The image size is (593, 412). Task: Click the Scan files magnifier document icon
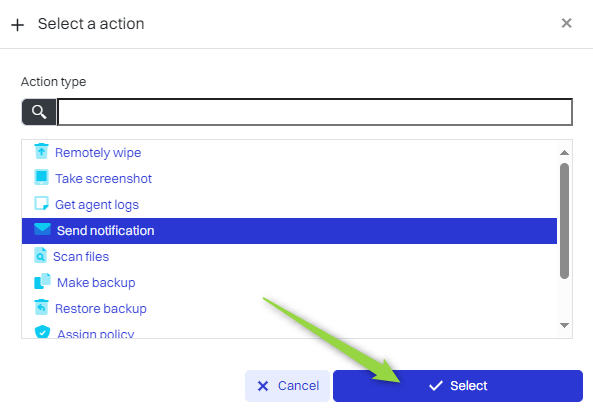[40, 255]
